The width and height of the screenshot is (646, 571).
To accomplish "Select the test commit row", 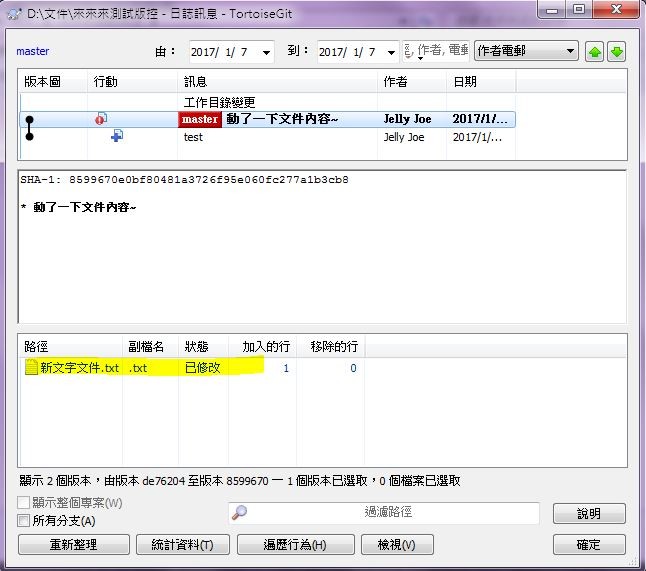I will (268, 137).
